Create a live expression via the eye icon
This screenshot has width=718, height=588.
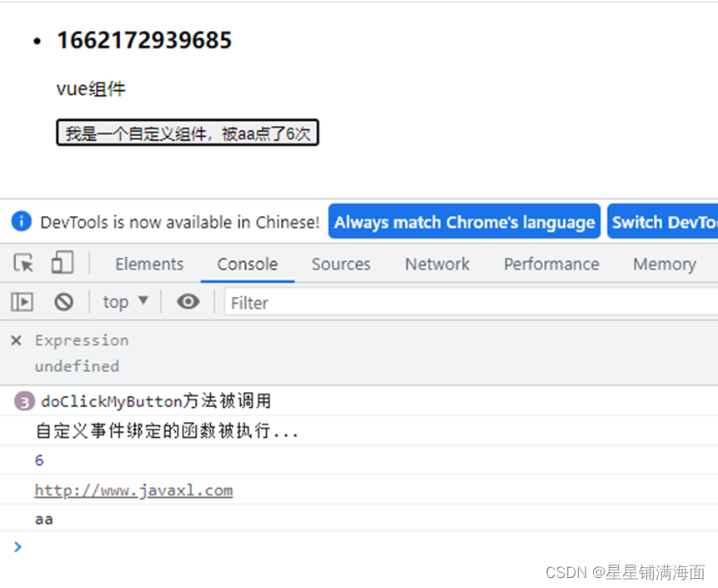tap(188, 301)
